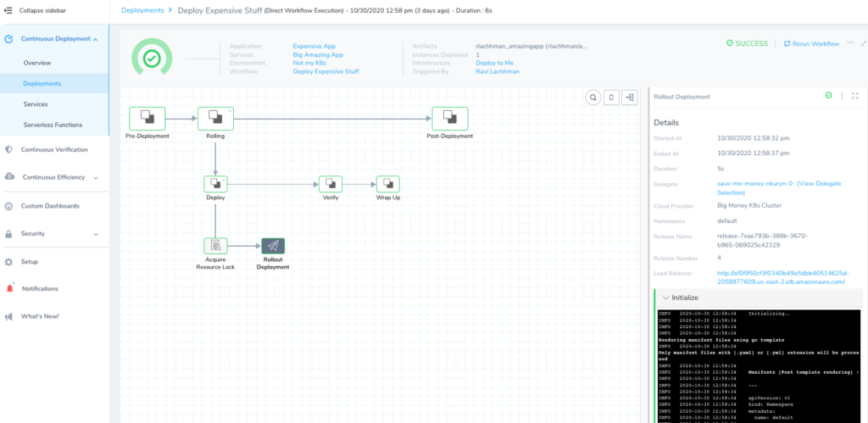Click the Big Money K8s Cluster value

(751, 206)
